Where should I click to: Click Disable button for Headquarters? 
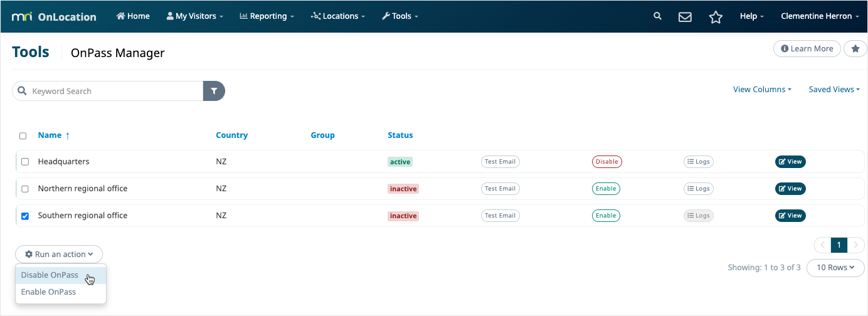click(x=606, y=162)
